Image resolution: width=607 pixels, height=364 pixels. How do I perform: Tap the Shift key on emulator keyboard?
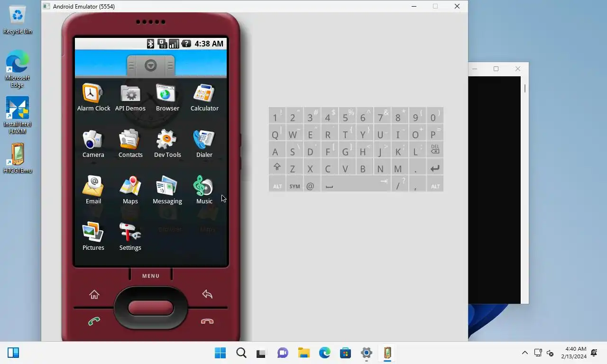tap(277, 168)
